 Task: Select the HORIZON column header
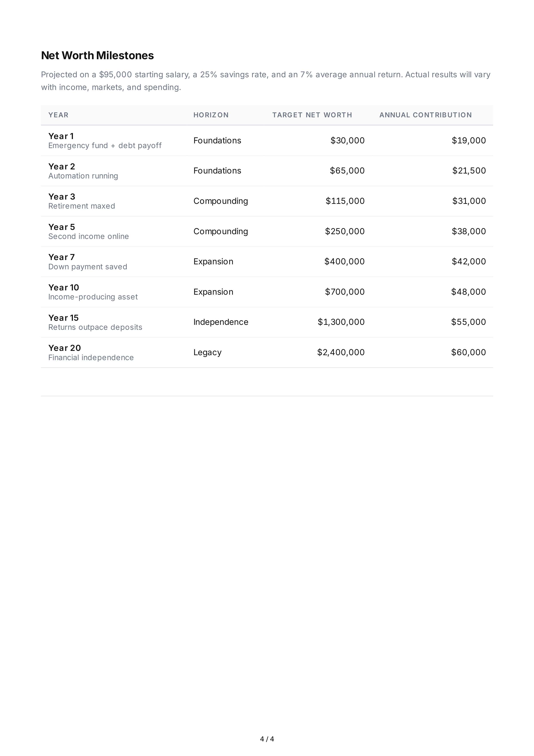click(211, 115)
